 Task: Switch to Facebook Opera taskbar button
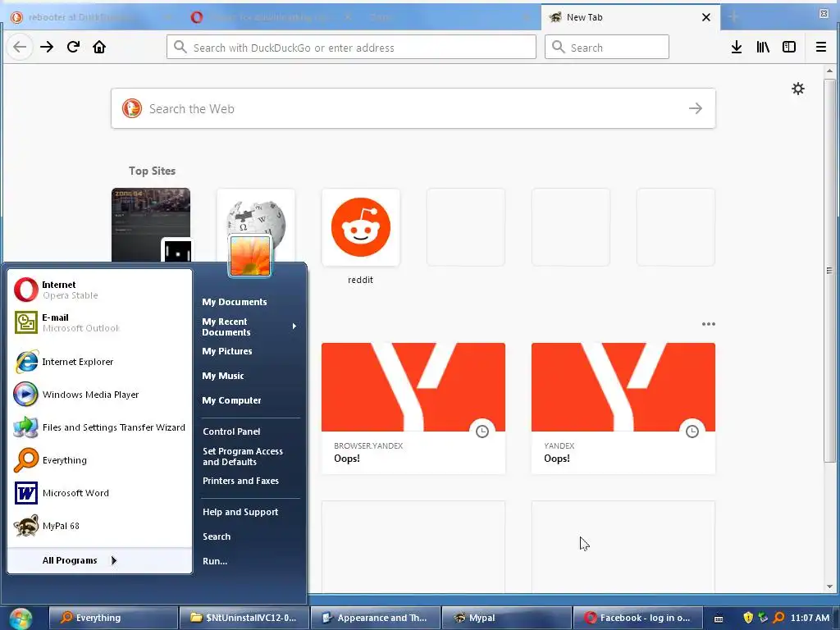(637, 618)
